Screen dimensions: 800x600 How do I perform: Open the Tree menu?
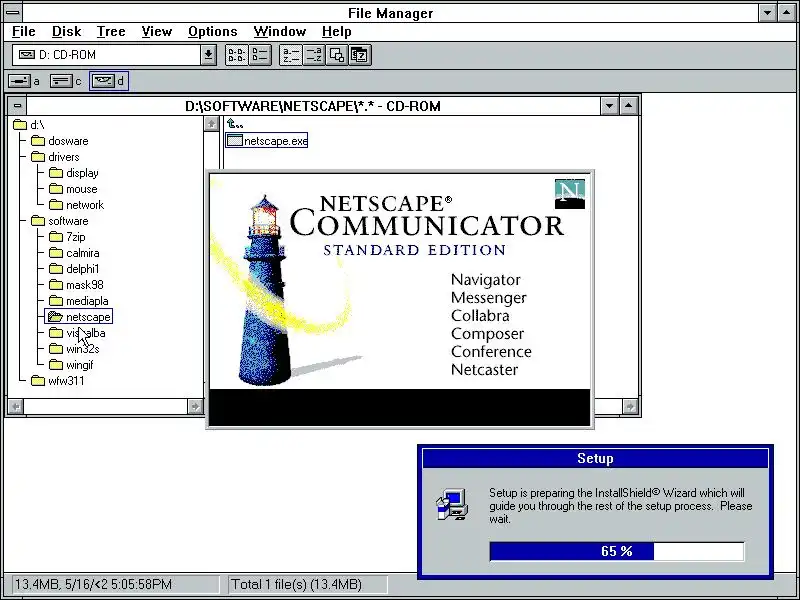pos(111,32)
